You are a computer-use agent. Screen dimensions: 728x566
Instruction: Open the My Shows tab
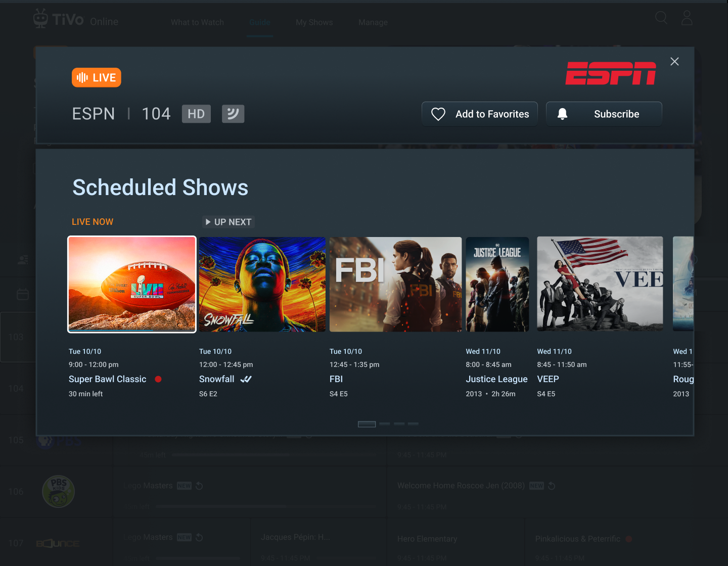point(314,22)
